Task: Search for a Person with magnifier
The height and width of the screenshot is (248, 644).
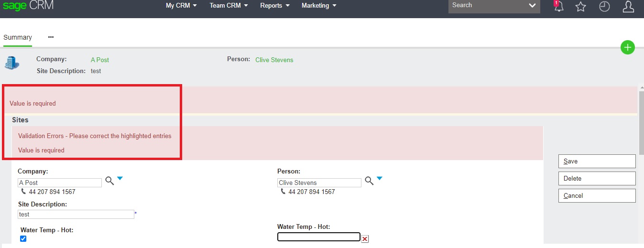Action: [369, 180]
